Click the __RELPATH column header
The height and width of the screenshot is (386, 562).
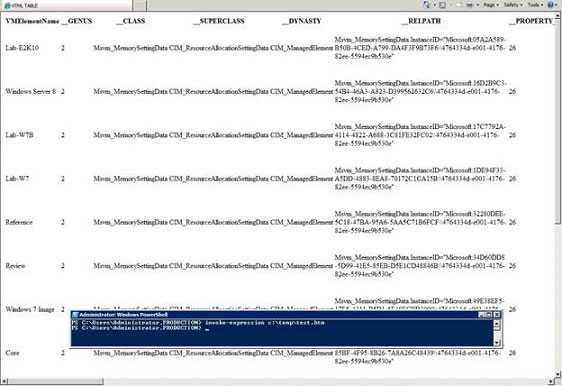click(421, 21)
